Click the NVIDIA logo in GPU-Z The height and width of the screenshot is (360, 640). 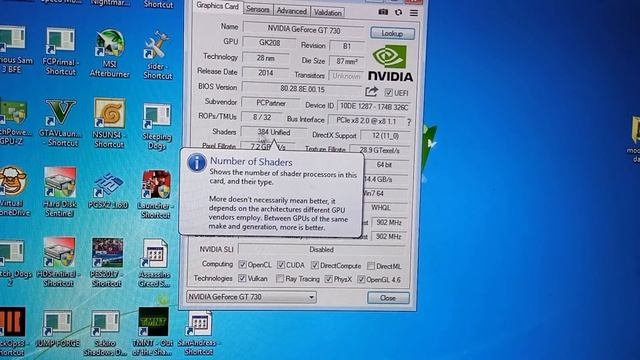[390, 63]
